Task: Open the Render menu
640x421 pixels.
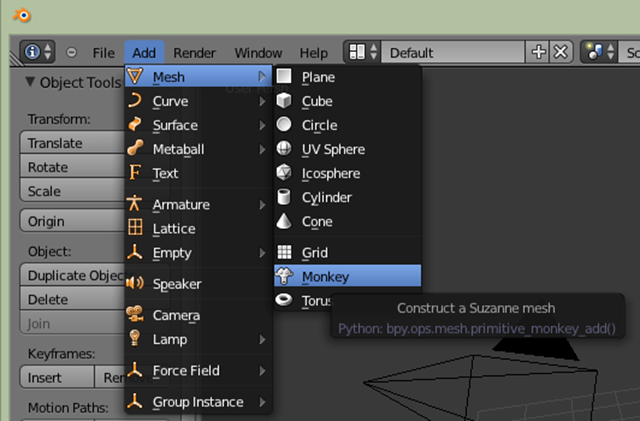Action: pyautogui.click(x=194, y=52)
